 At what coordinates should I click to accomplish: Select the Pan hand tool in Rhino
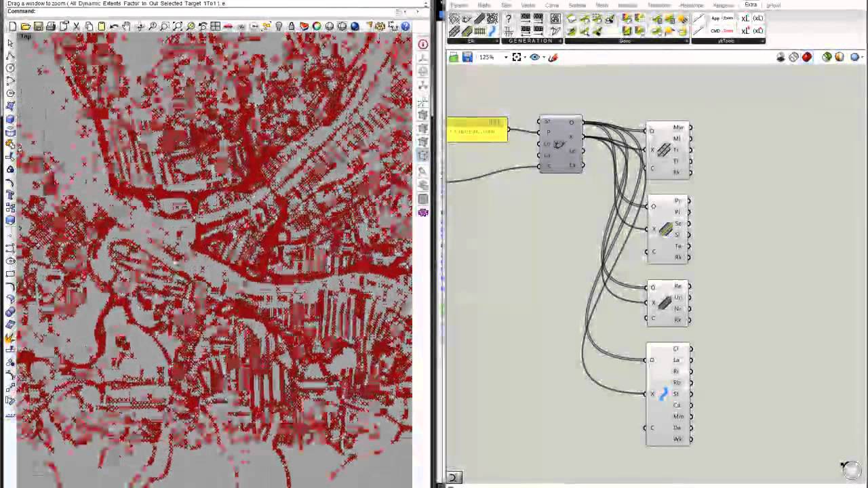pyautogui.click(x=127, y=26)
